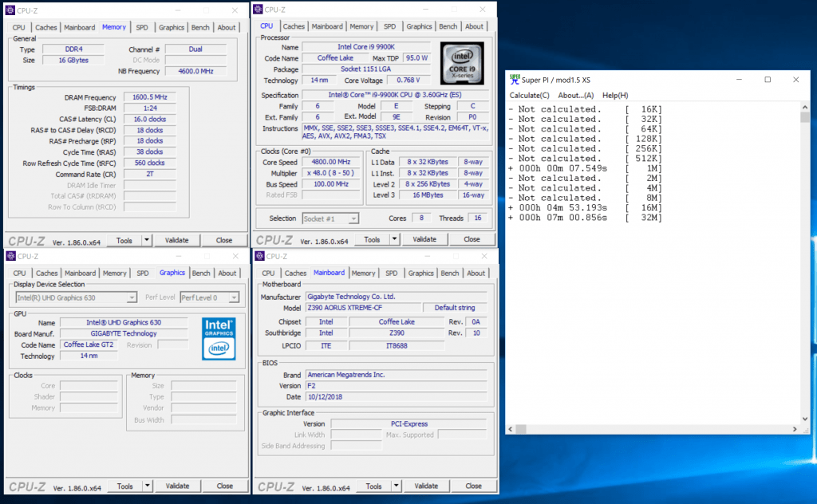
Task: Click Close button in the CPU window
Action: click(472, 239)
